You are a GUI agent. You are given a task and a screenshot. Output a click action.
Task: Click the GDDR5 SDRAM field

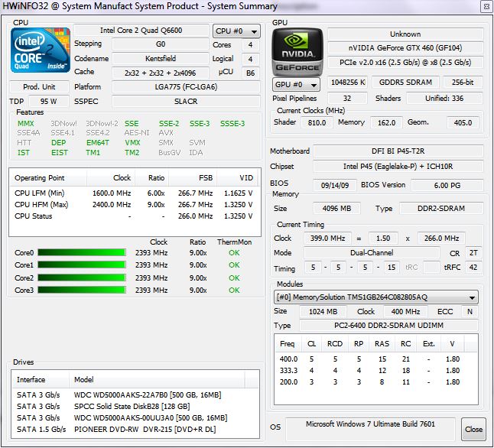point(405,83)
